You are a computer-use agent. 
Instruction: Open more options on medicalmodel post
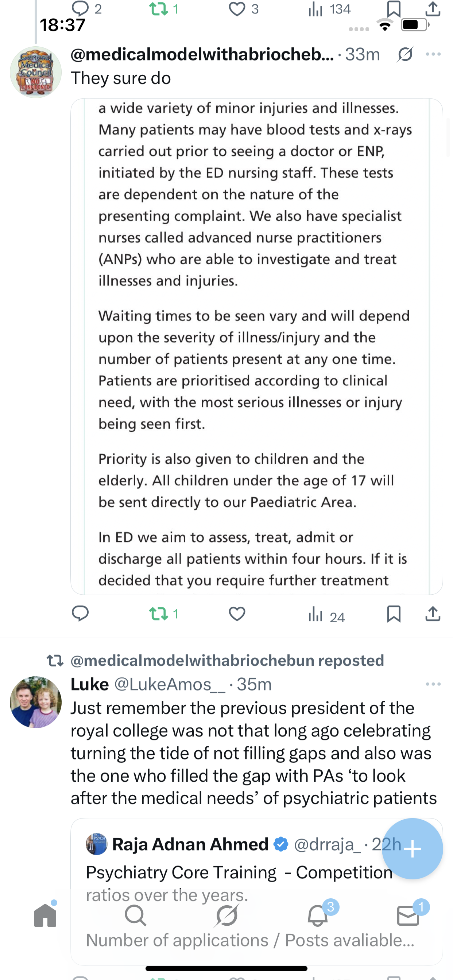[433, 54]
